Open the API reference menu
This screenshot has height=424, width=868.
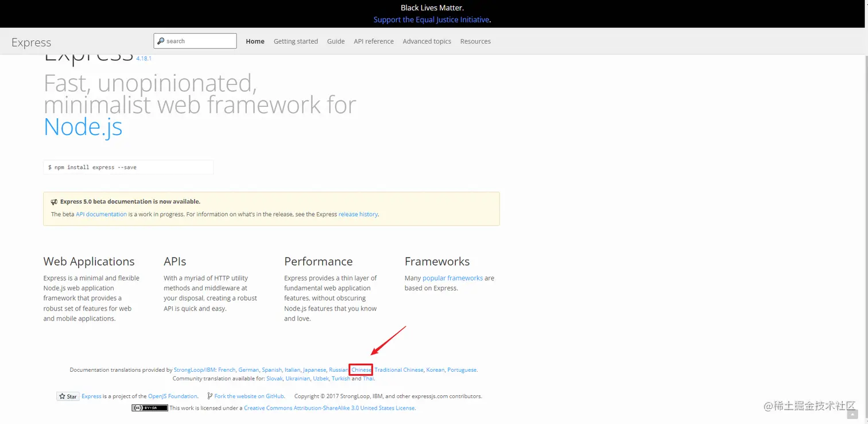pyautogui.click(x=374, y=41)
